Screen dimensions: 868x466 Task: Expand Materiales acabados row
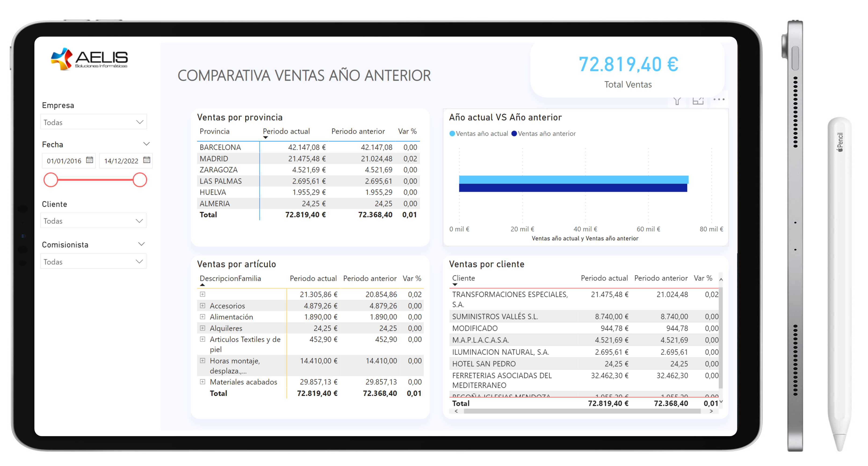[203, 381]
